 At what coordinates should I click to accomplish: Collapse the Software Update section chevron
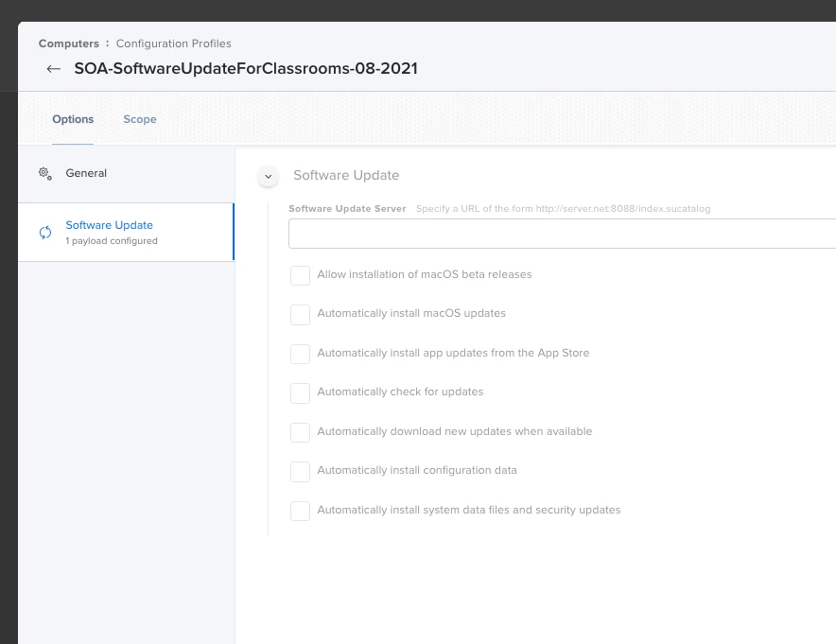point(269,176)
